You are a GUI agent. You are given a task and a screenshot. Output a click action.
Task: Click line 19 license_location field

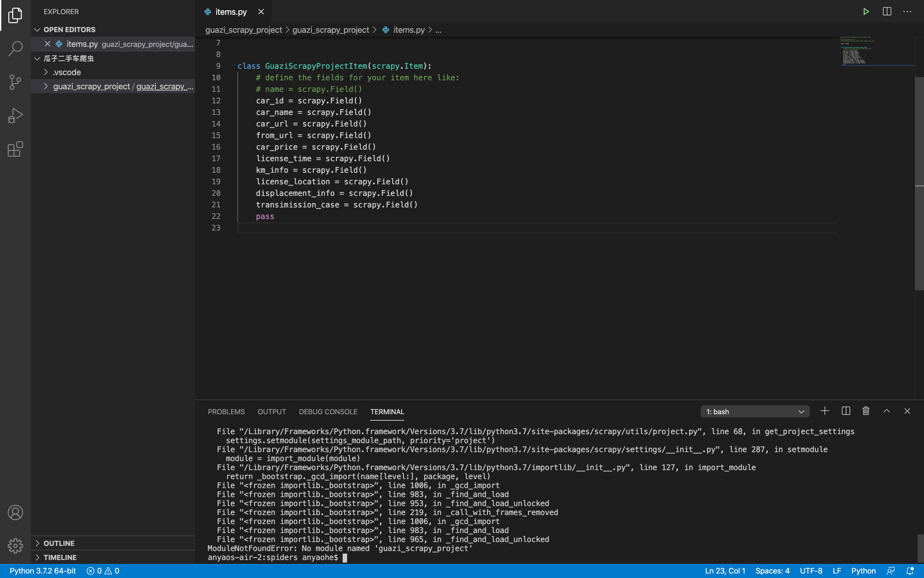(x=332, y=181)
